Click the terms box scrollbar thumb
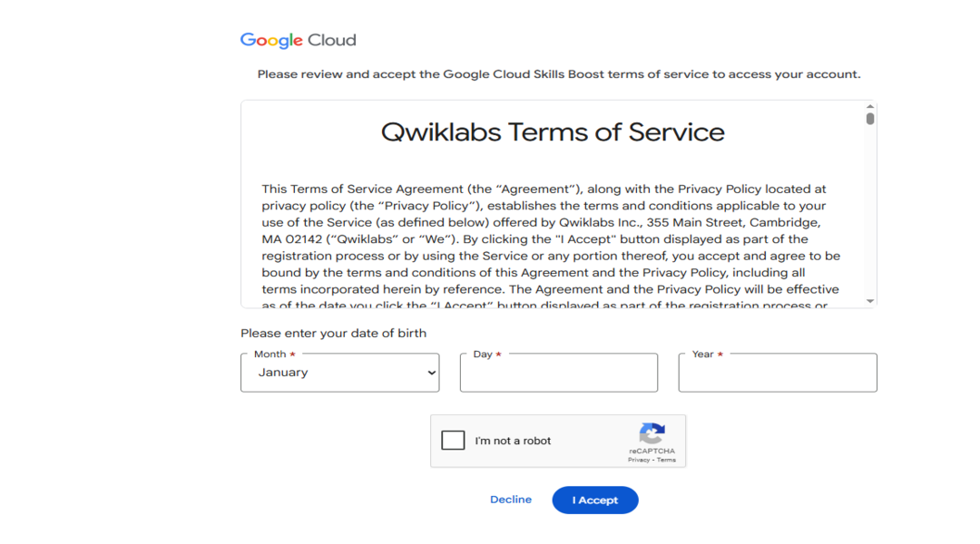Viewport: 980px width, 544px height. (870, 119)
